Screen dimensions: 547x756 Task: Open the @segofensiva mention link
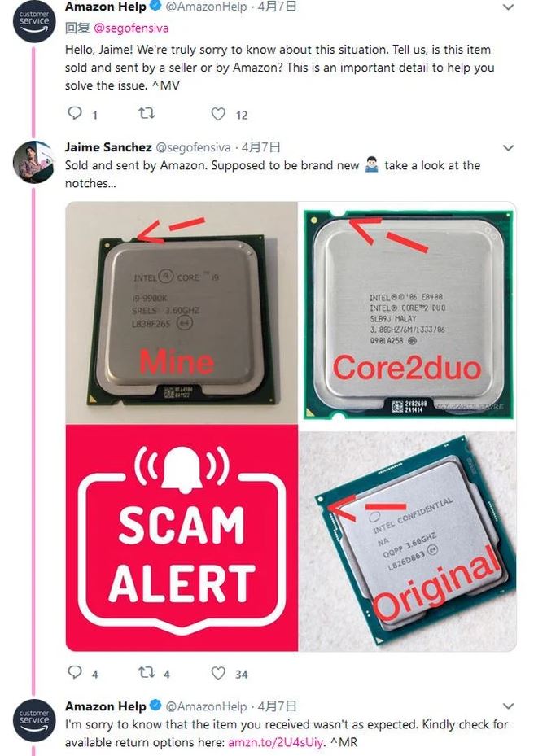pos(131,28)
